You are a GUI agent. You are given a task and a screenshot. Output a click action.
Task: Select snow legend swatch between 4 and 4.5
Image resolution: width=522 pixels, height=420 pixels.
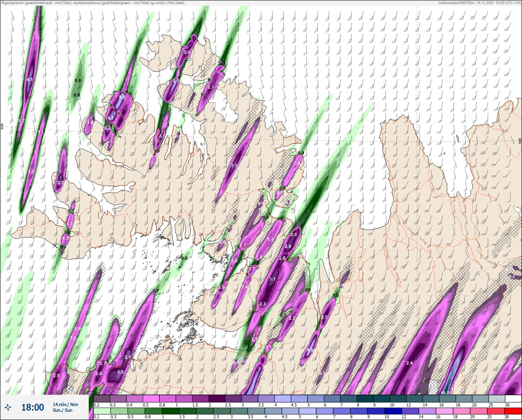click(283, 399)
